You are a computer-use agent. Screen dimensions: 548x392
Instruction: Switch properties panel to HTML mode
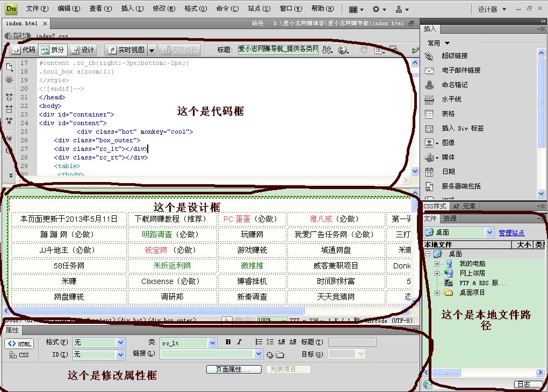tap(19, 344)
